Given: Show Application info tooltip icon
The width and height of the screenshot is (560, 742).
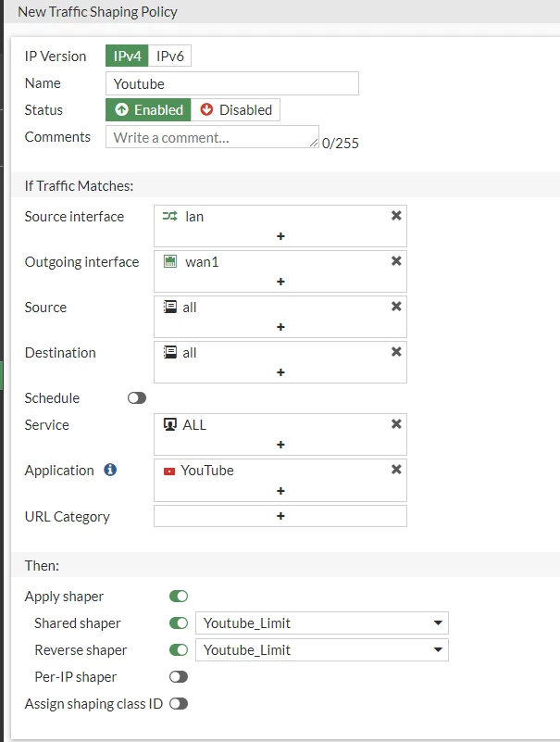Looking at the screenshot, I should click(110, 470).
